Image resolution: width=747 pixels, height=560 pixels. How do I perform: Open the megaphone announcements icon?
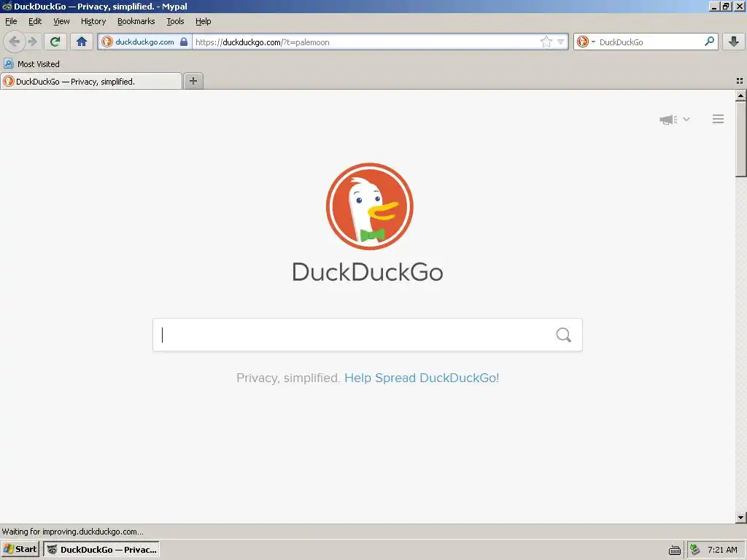[668, 120]
